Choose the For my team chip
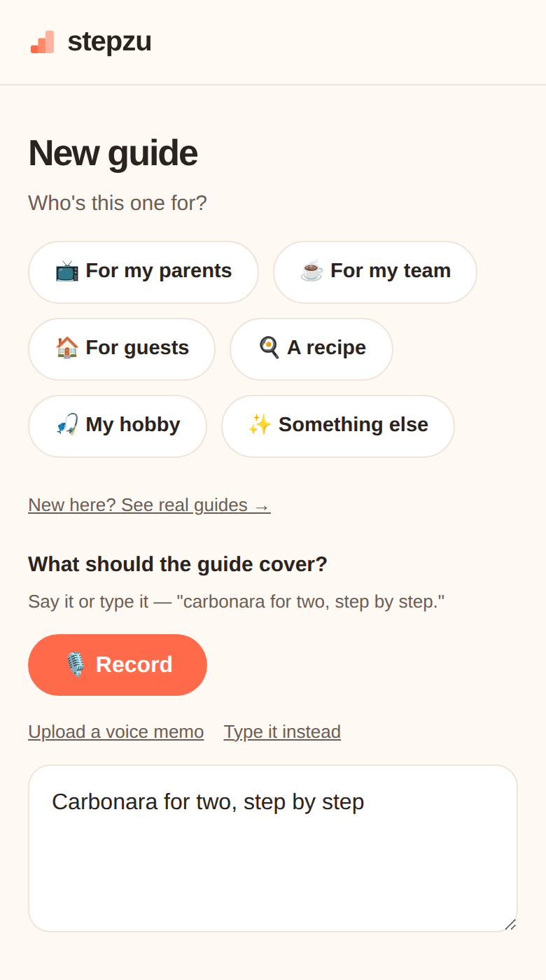The width and height of the screenshot is (546, 980). point(375,272)
